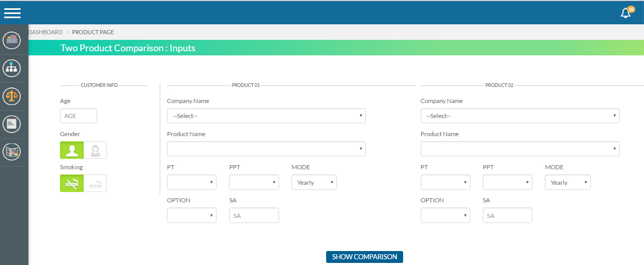The height and width of the screenshot is (265, 644).
Task: Select male gender option
Action: [x=72, y=150]
